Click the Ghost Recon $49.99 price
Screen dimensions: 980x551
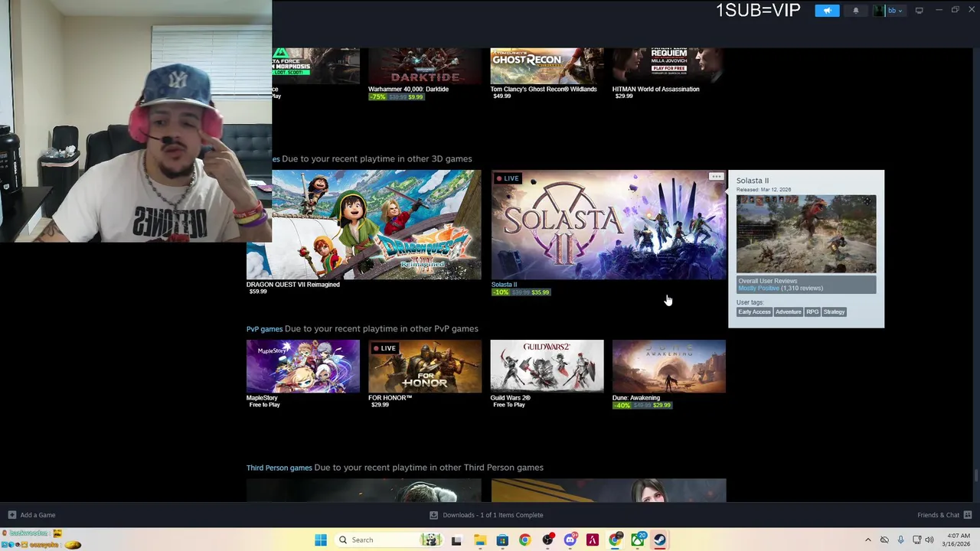(501, 96)
